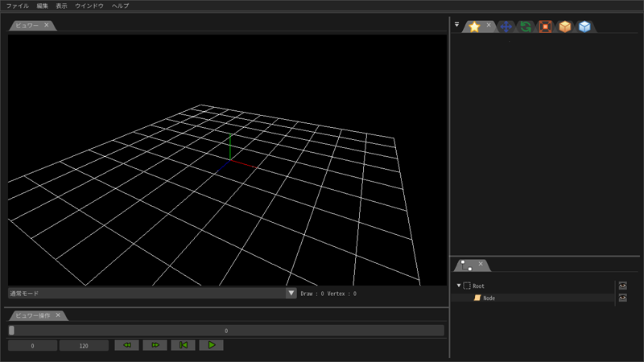Hide the Node item via eye icon
Image resolution: width=644 pixels, height=362 pixels.
(x=622, y=298)
